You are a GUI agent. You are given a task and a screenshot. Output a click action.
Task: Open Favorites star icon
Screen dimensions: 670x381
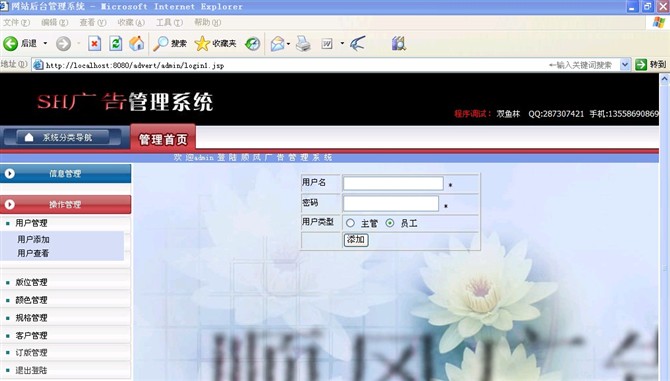point(202,43)
